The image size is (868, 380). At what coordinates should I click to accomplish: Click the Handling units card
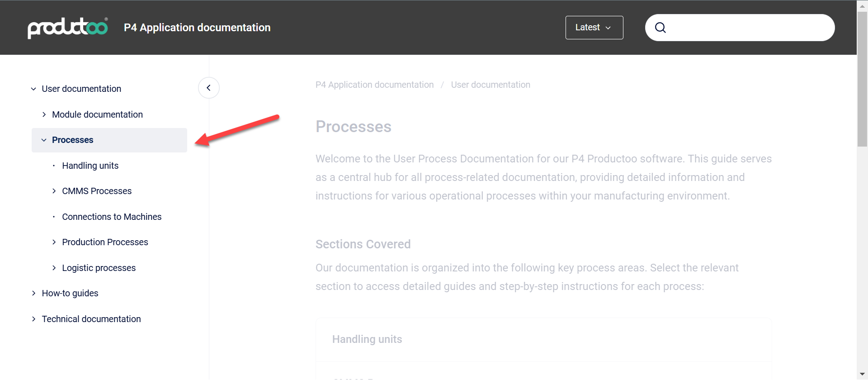click(x=367, y=339)
